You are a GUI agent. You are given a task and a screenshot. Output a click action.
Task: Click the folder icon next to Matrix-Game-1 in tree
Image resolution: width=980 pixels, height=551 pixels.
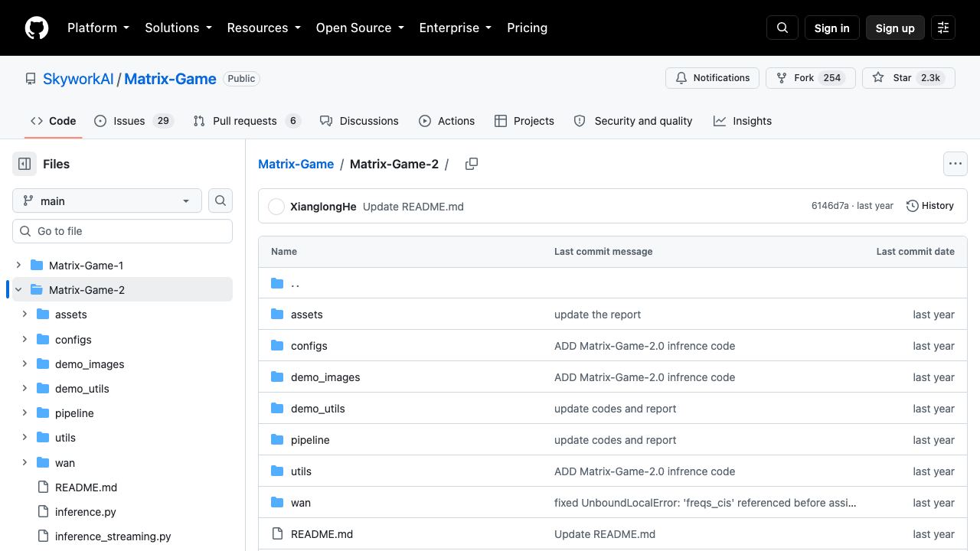[37, 266]
